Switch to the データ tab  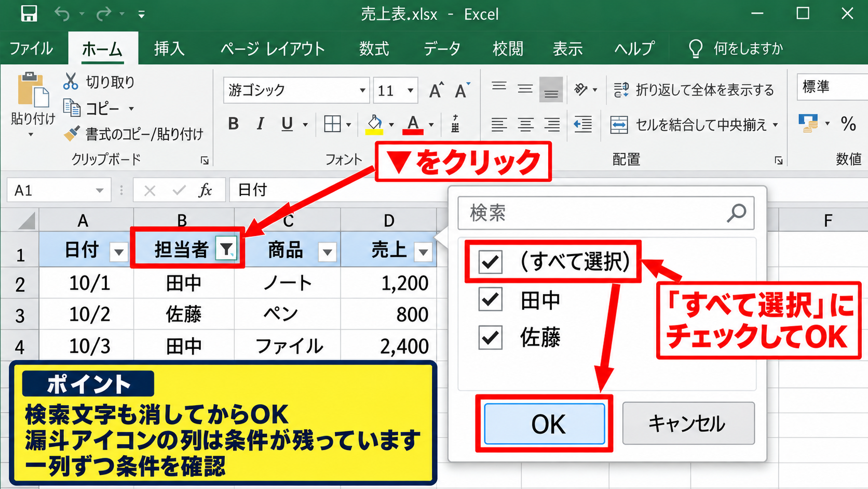click(x=442, y=48)
